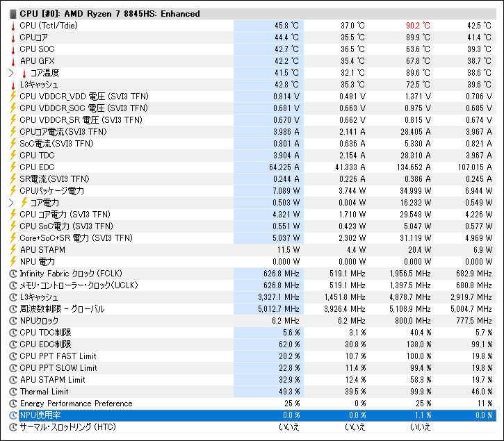Click lightning icon beside SR電流

pyautogui.click(x=13, y=179)
